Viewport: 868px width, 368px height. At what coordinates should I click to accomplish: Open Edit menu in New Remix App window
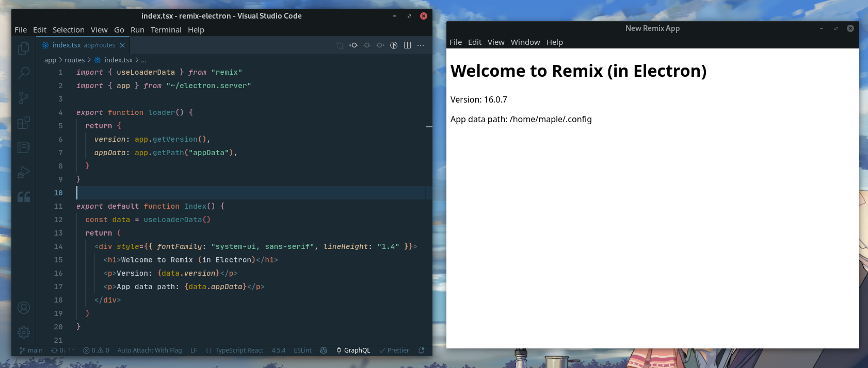475,42
